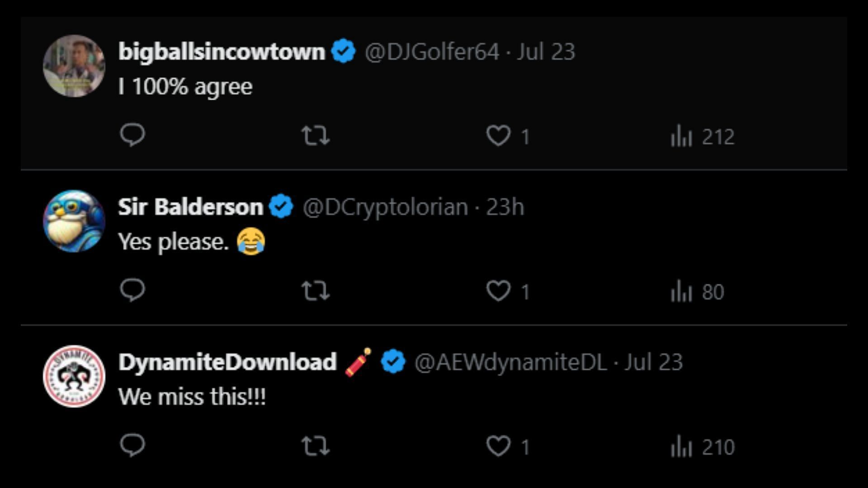Reply to Sir Balderson's tweet
Image resolution: width=868 pixels, height=488 pixels.
[x=132, y=290]
